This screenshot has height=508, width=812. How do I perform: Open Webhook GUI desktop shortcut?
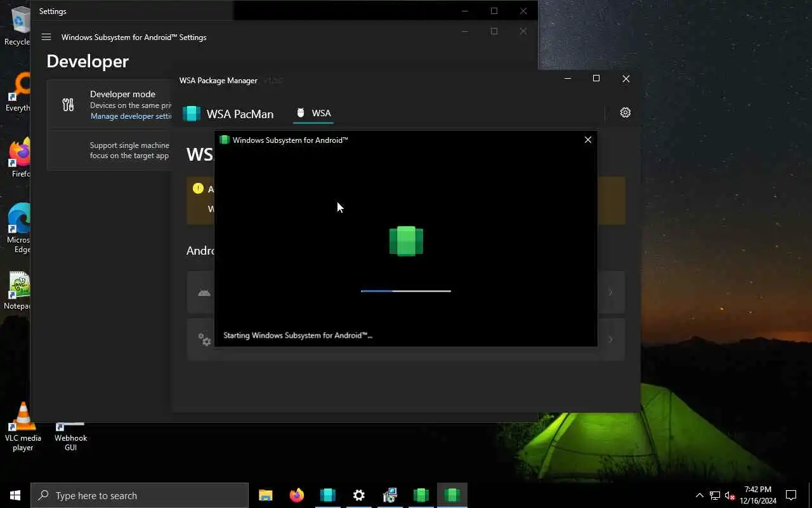(70, 435)
